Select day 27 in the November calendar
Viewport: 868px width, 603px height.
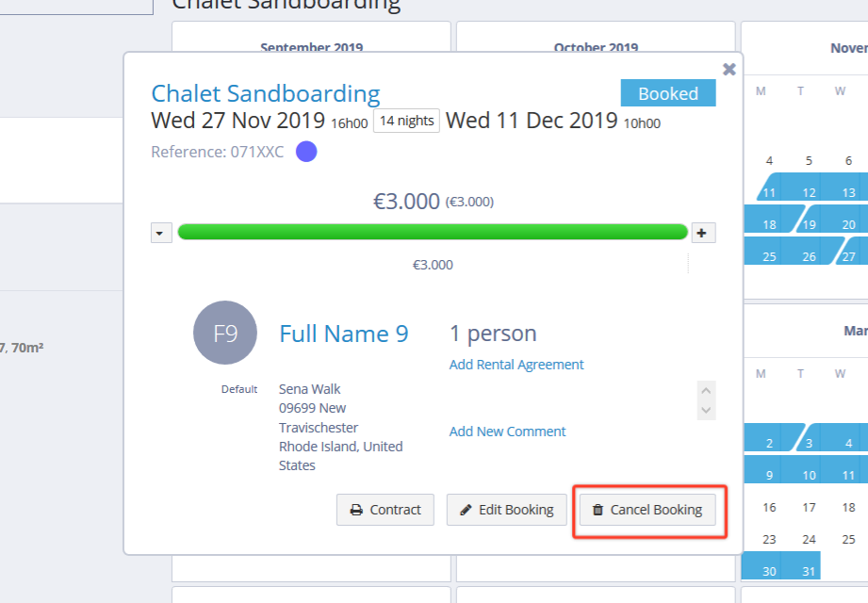848,256
